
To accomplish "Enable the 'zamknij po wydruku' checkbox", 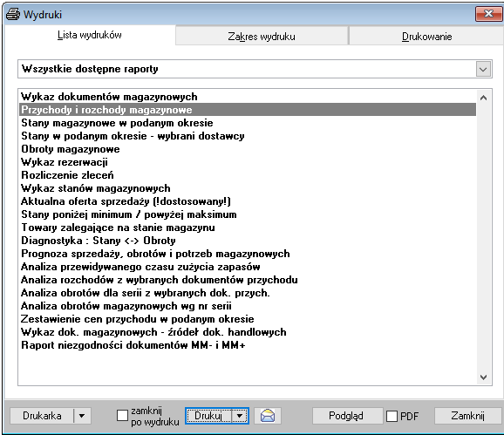I will coord(122,416).
